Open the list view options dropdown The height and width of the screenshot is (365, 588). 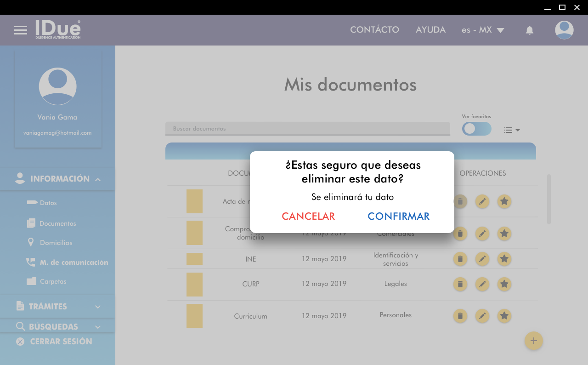click(x=511, y=130)
